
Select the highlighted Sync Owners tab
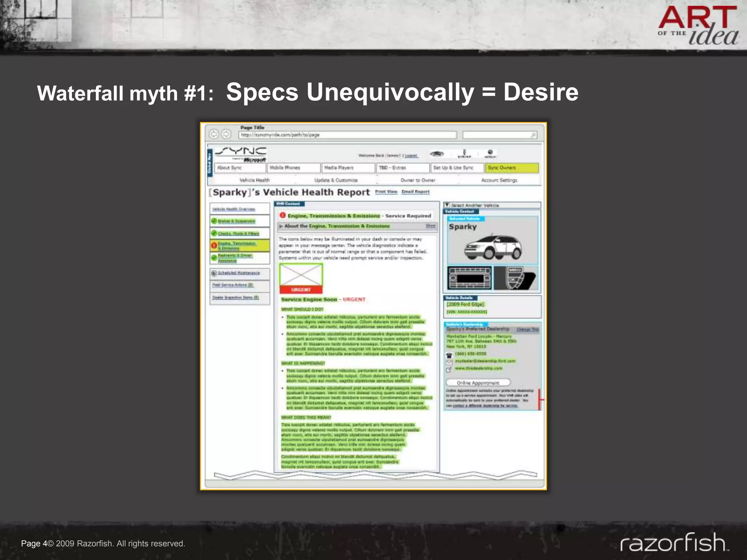(x=512, y=168)
